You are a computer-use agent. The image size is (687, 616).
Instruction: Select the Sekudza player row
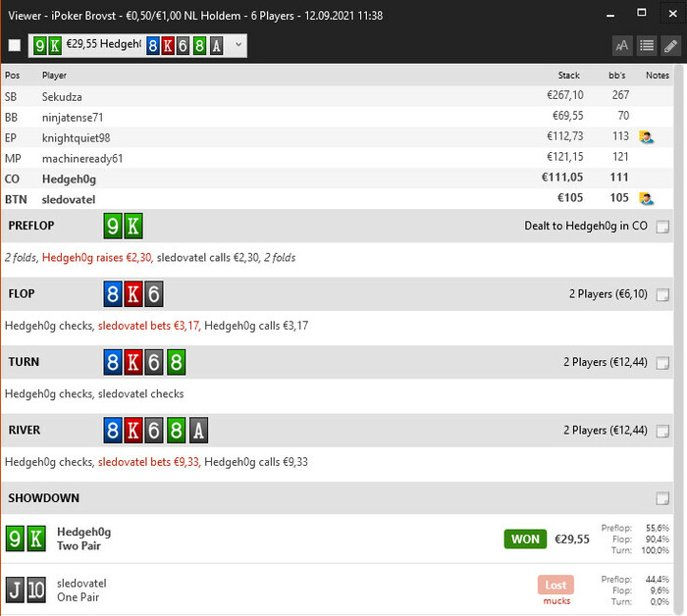point(338,96)
